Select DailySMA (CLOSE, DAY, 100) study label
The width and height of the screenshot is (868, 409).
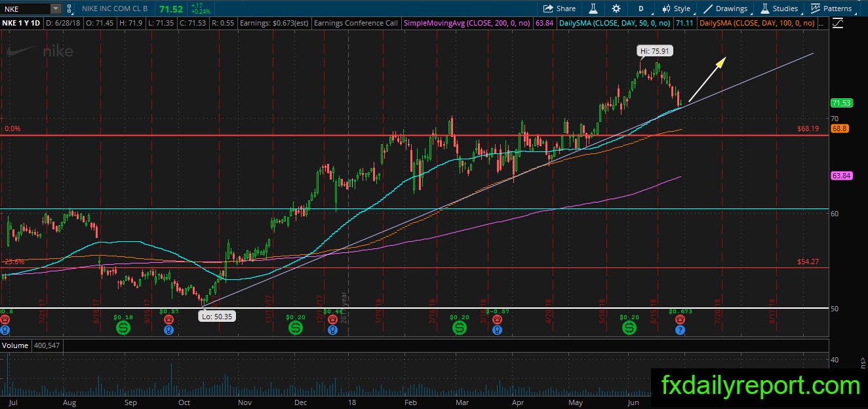tap(757, 23)
